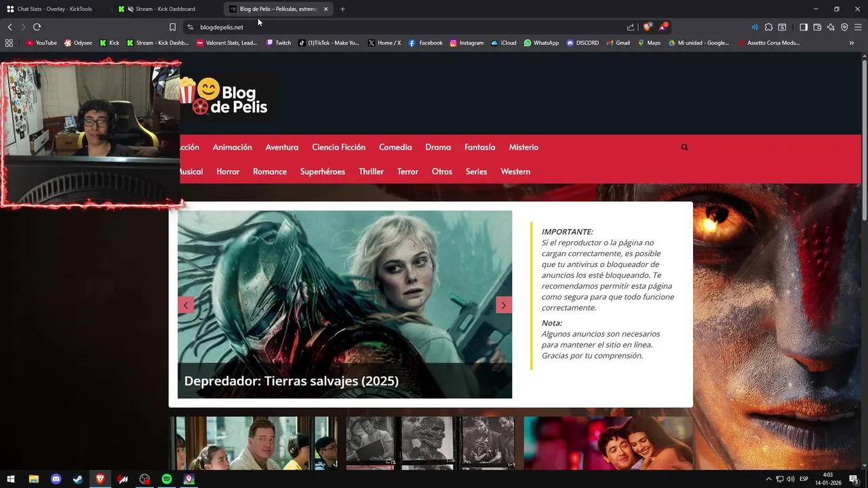Click the black-and-white film strip thumbnail
This screenshot has height=488, width=868.
pos(431,443)
